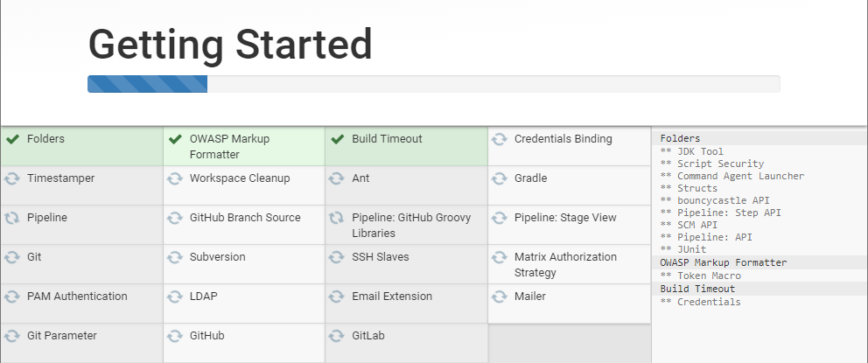Click the sync icon next to Credentials Binding

[x=500, y=139]
